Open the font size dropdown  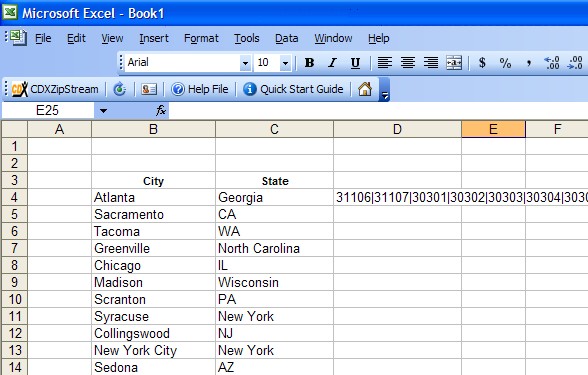point(285,63)
